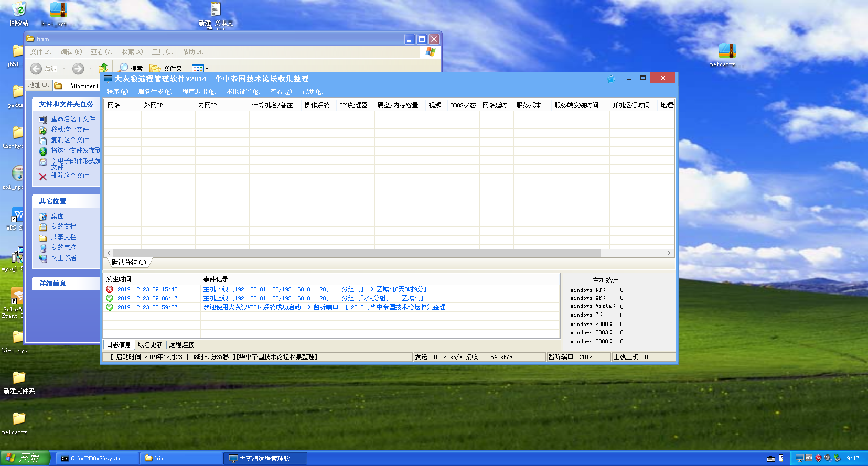
Task: Click 删除这个文件 task link
Action: coord(70,176)
